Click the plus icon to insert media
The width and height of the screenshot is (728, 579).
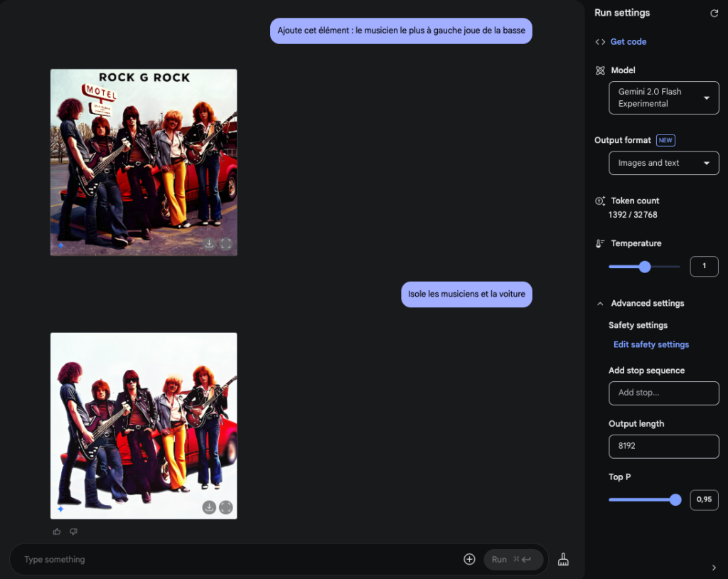click(x=469, y=559)
